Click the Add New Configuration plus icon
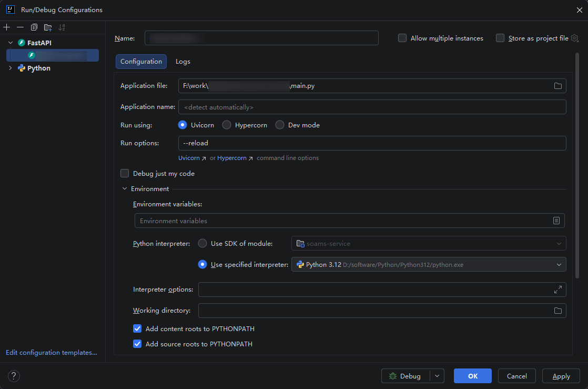Screen dimensions: 588x389 (x=6, y=27)
